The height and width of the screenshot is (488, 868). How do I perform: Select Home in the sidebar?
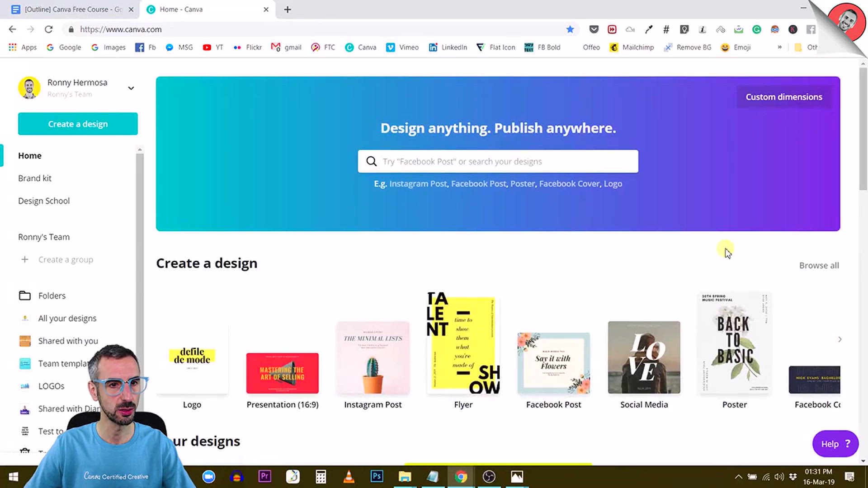click(30, 155)
